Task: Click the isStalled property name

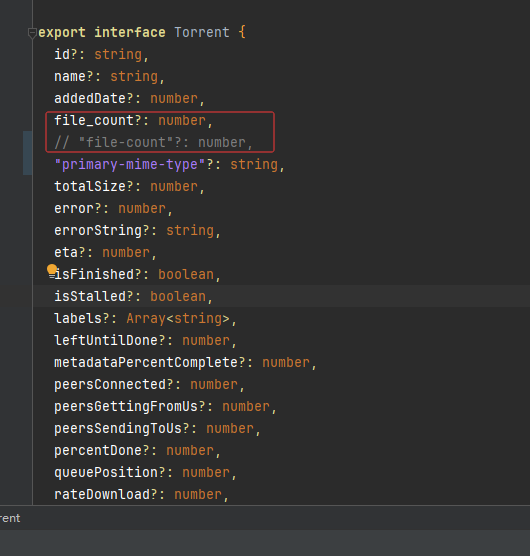Action: (x=90, y=296)
